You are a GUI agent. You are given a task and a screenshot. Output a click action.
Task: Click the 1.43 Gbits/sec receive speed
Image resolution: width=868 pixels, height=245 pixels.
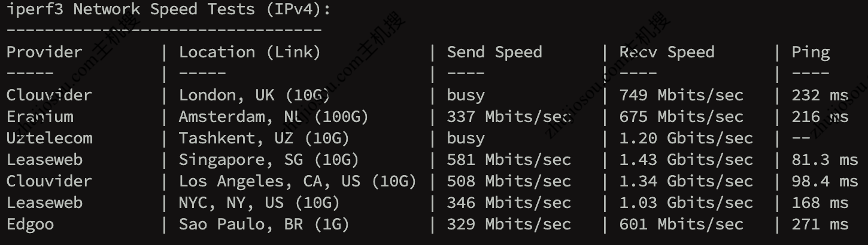[686, 160]
